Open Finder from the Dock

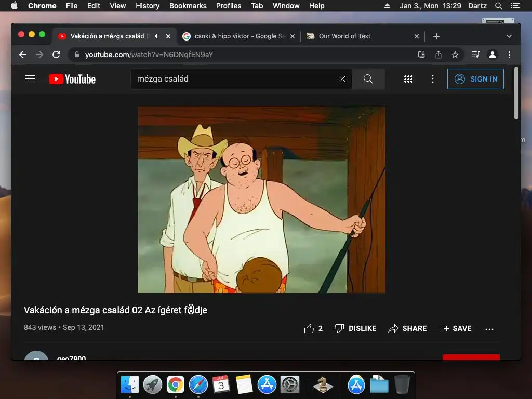tap(129, 384)
